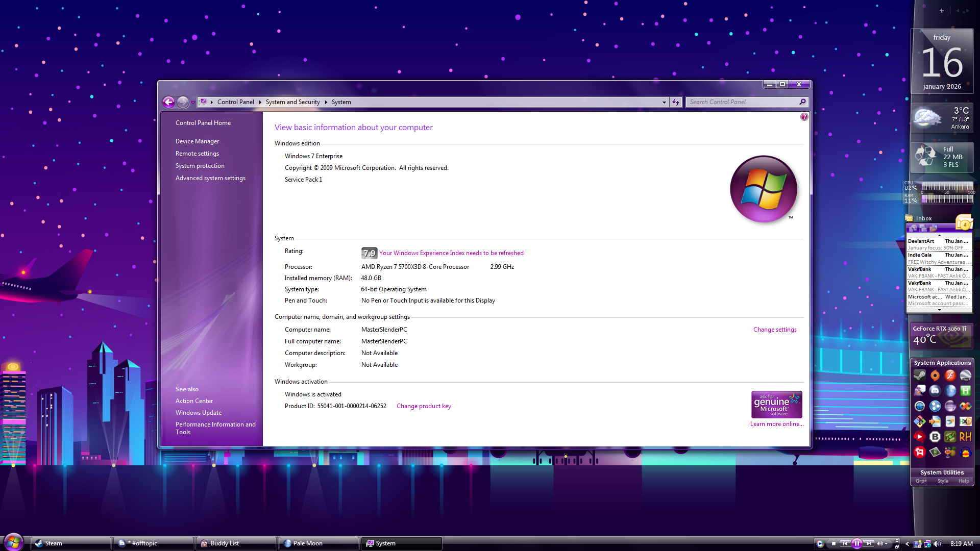This screenshot has width=980, height=551.
Task: Launch Pidgin from the System Applications gadget
Action: (920, 391)
